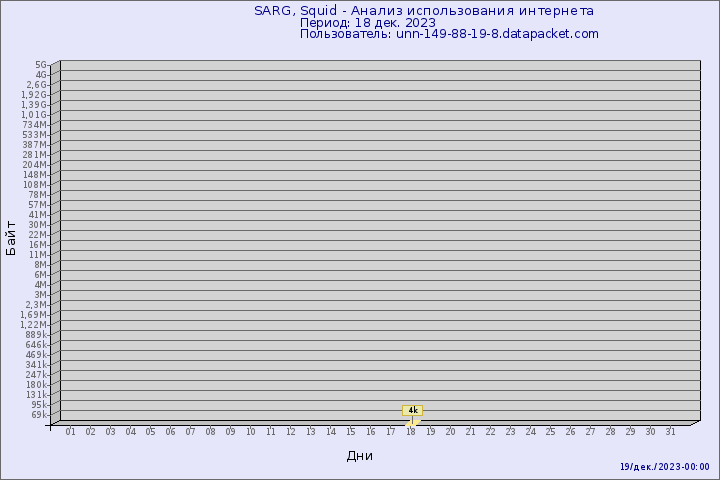Image resolution: width=720 pixels, height=480 pixels.
Task: Click y-axis label 1,69M
Action: [34, 315]
